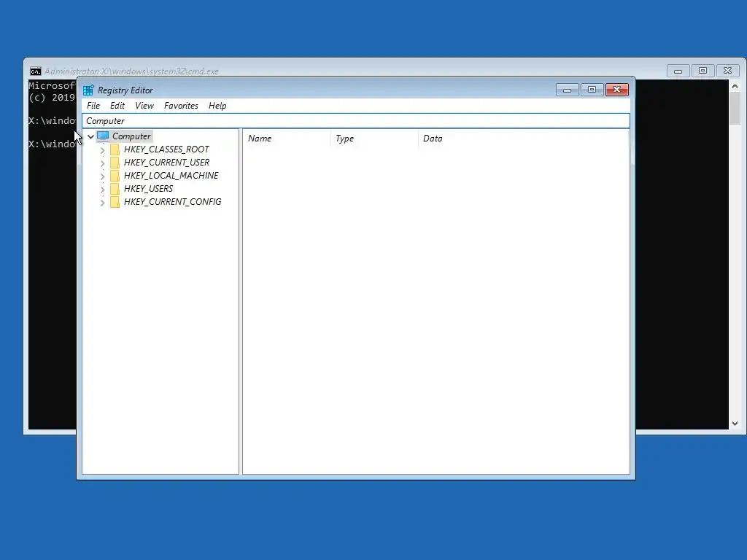Viewport: 747px width, 560px height.
Task: Click the cmd window scrollbar up arrow
Action: 735,86
